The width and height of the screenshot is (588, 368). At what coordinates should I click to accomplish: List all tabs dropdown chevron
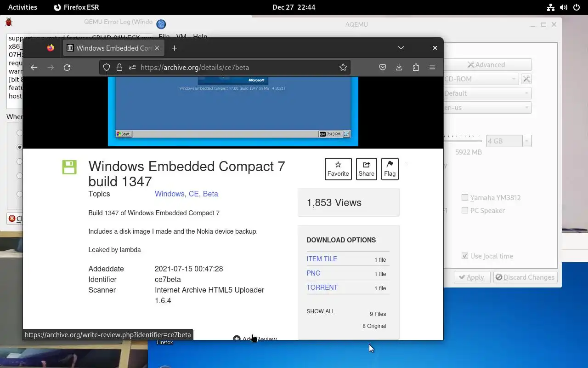click(401, 48)
